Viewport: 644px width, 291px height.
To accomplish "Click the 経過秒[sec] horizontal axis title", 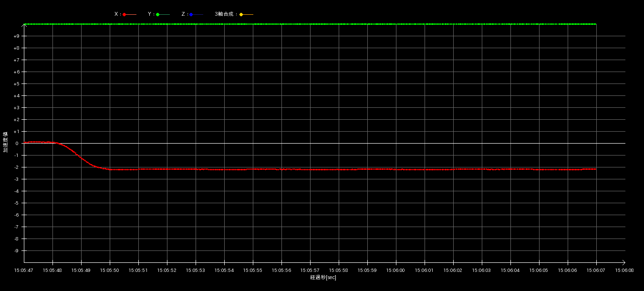I will click(323, 278).
